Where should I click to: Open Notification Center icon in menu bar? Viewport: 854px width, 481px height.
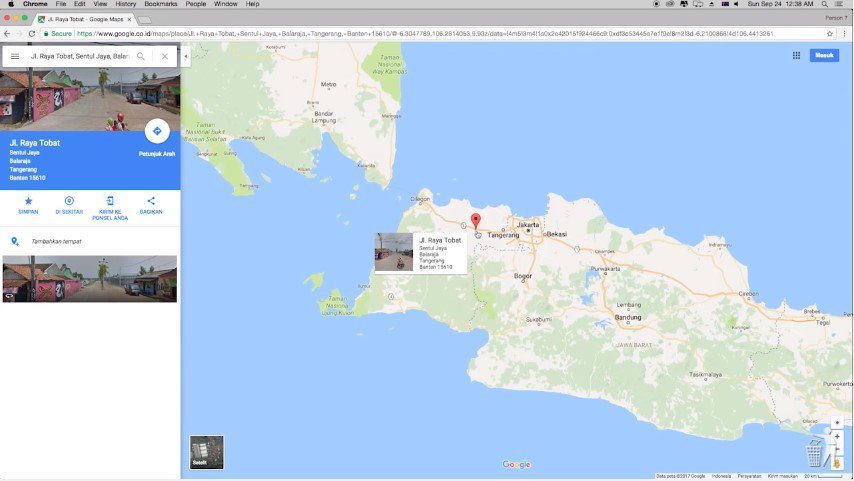[839, 4]
